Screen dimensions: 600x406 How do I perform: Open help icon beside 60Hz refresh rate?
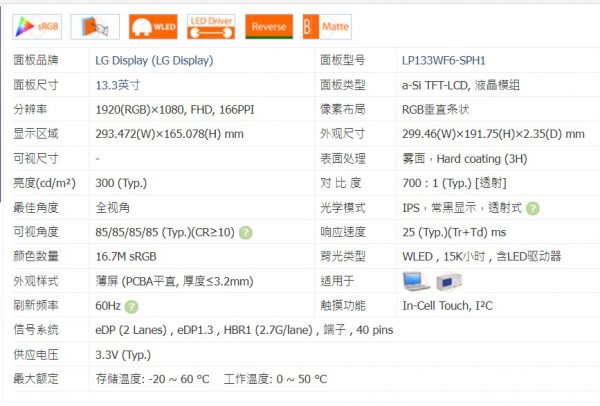[x=131, y=307]
